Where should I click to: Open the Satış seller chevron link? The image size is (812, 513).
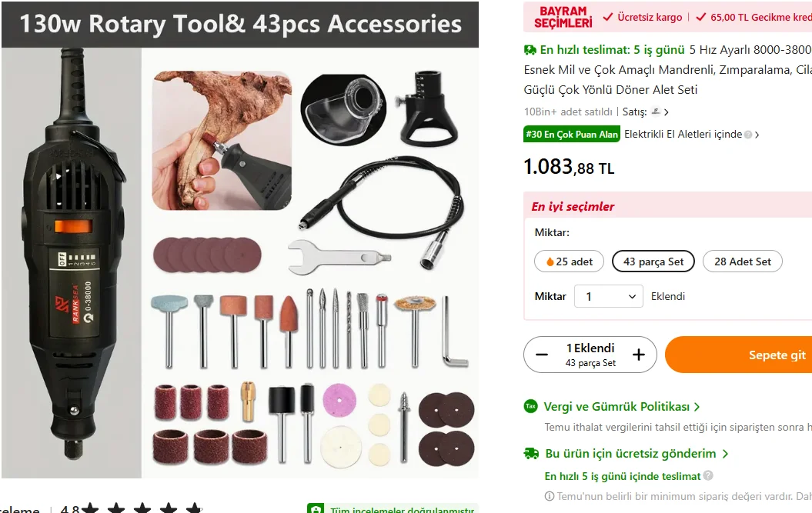click(x=667, y=112)
